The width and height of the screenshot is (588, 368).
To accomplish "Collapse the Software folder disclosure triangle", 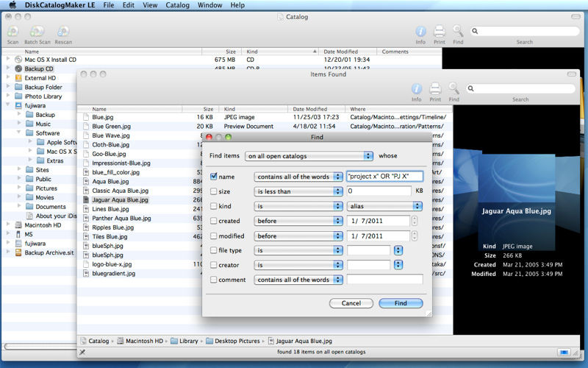I will click(19, 132).
